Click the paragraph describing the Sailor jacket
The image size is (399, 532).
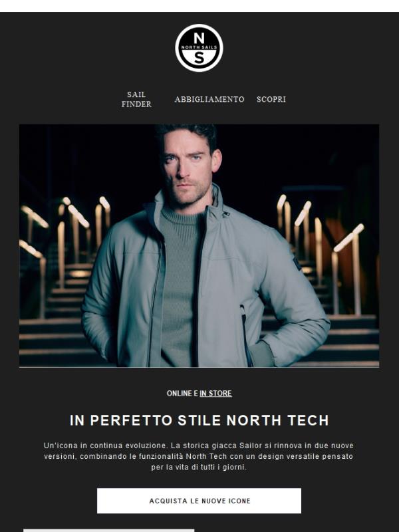[x=199, y=456]
